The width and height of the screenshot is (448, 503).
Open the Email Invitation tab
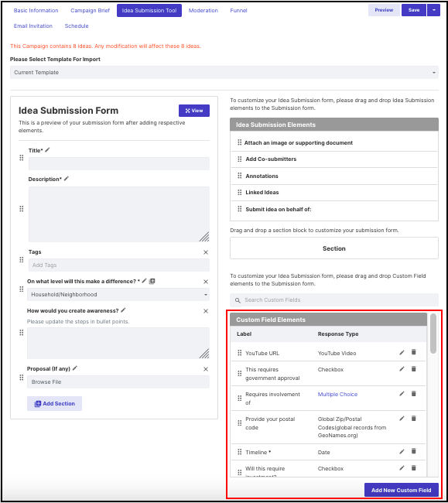click(33, 26)
